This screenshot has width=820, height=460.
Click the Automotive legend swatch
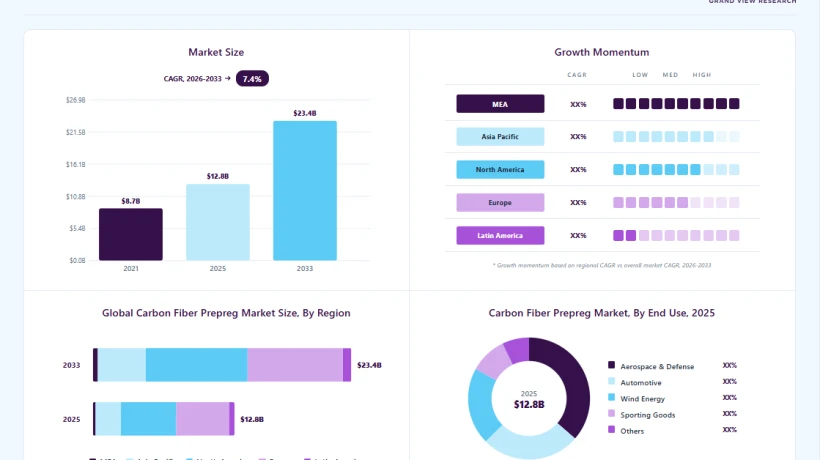611,381
